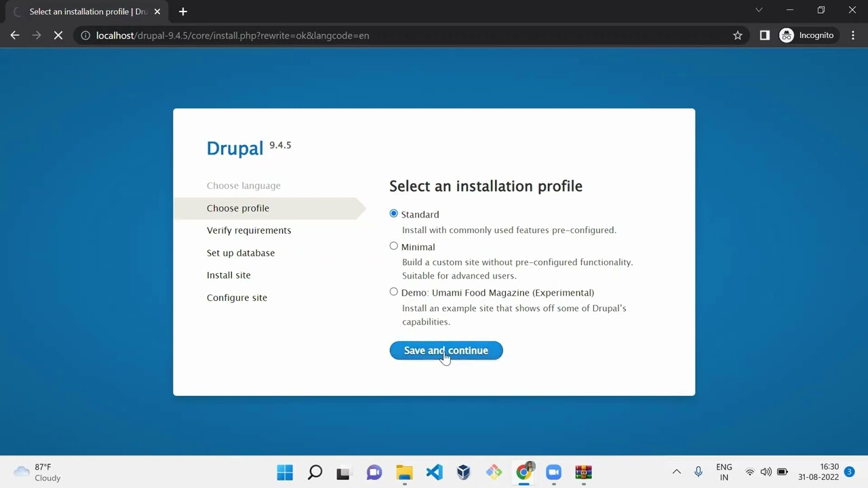
Task: Open the clock and date 16:30
Action: click(x=818, y=472)
